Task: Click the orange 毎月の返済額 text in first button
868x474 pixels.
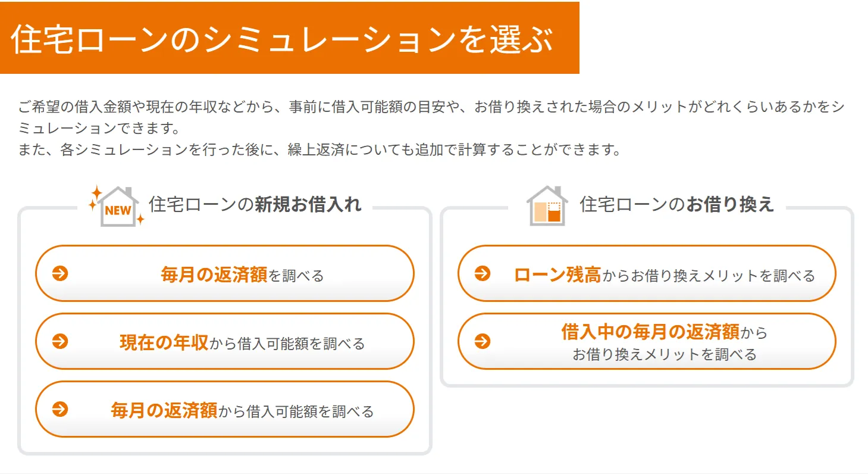Action: pos(214,275)
